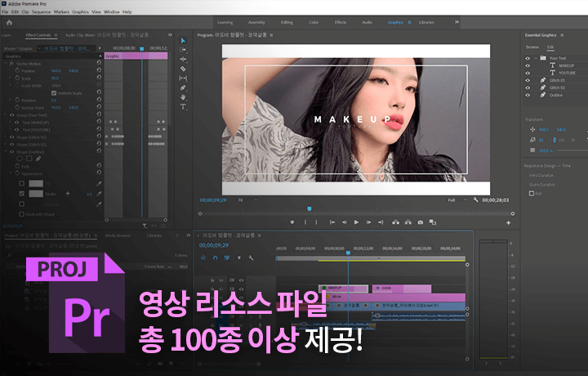Open Comparison View button
The image size is (588, 376).
(432, 222)
